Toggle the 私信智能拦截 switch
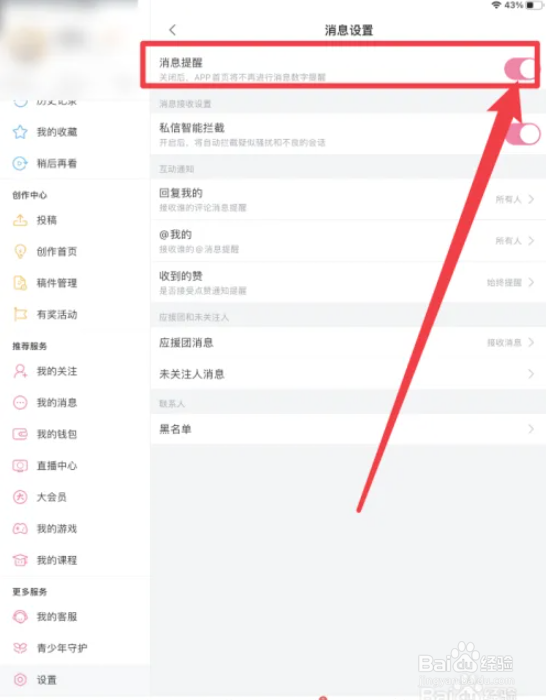This screenshot has height=700, width=546. [522, 134]
